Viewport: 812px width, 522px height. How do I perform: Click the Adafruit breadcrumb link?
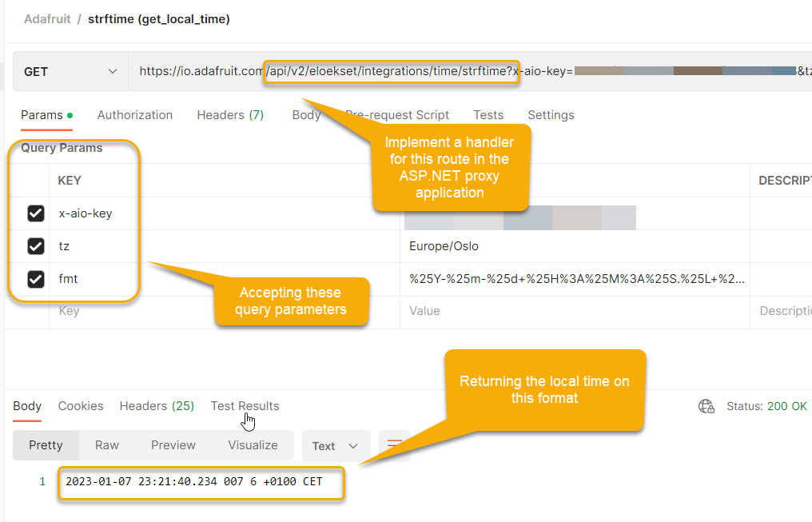click(x=47, y=18)
